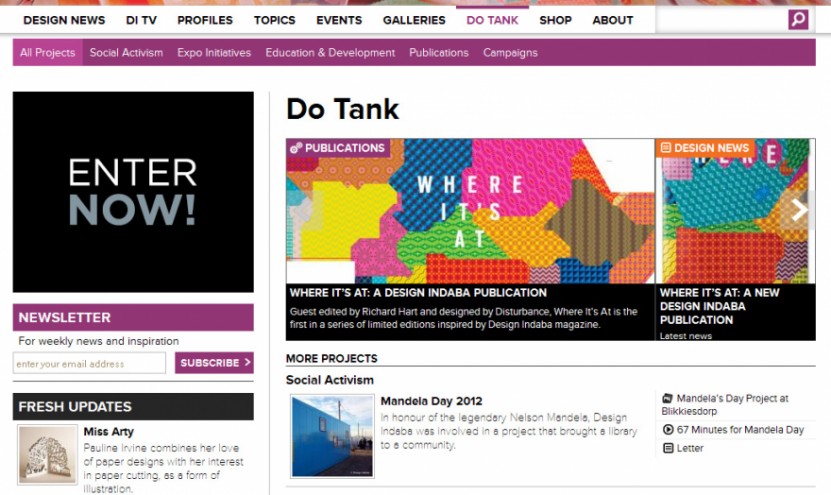Open the Letter document icon
Viewport: 831px width, 495px height.
coord(668,448)
